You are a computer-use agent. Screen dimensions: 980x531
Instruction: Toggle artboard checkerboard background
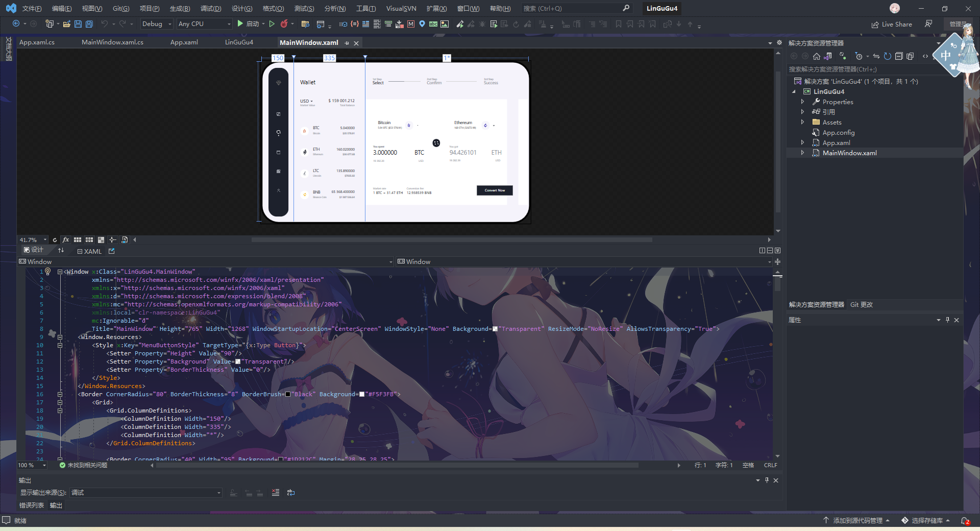tap(101, 240)
